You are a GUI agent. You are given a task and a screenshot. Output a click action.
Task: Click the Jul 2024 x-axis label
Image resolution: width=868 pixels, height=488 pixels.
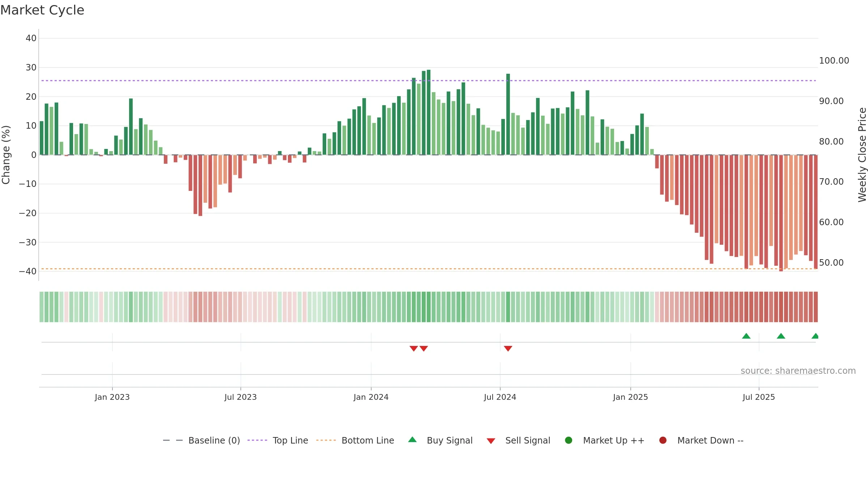pos(500,397)
